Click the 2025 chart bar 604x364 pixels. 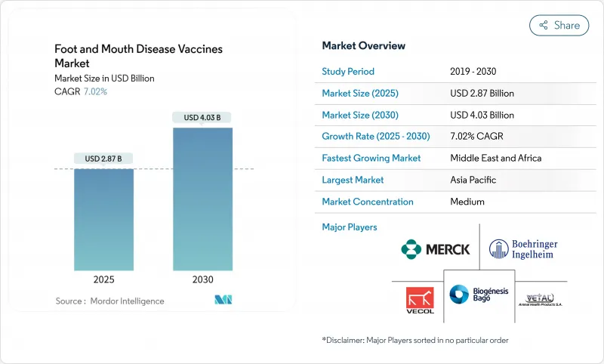tap(103, 219)
